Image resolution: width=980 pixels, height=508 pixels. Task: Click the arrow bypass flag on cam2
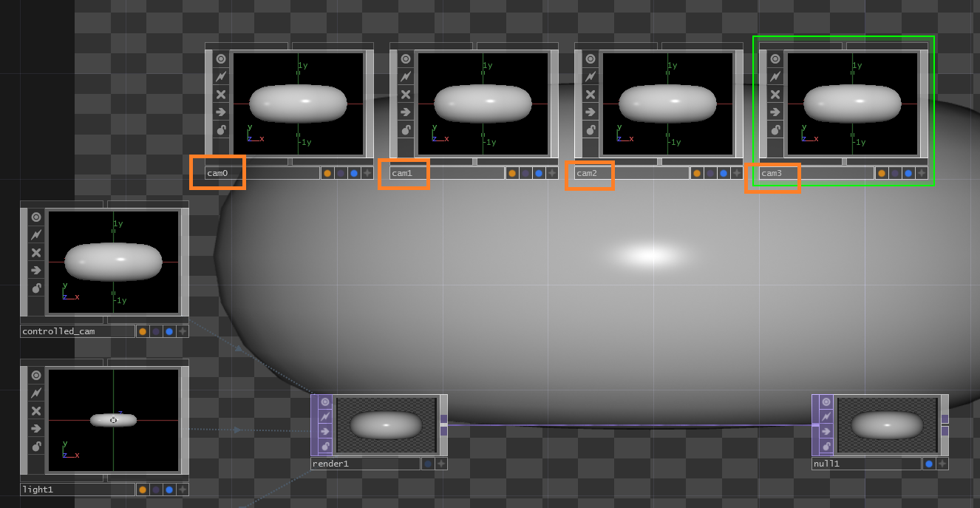[x=590, y=112]
